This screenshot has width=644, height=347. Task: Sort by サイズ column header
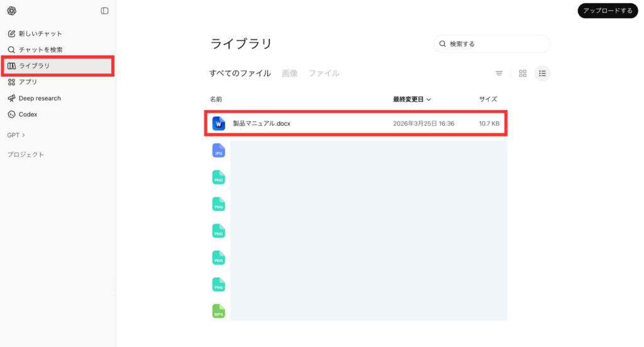click(x=488, y=99)
